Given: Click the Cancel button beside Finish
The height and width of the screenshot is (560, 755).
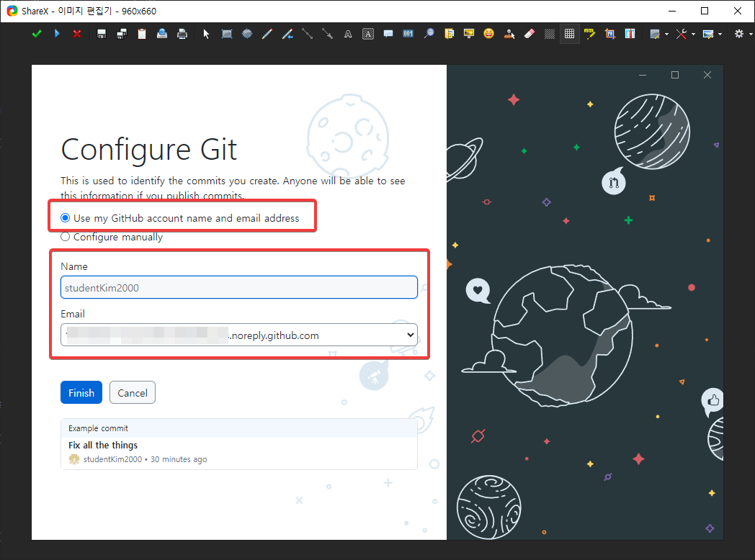Looking at the screenshot, I should coord(133,392).
